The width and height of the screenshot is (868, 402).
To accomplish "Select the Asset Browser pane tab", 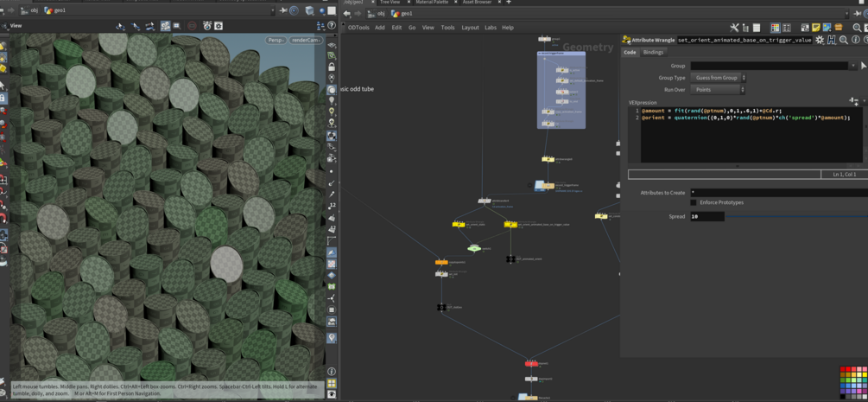I will (476, 3).
